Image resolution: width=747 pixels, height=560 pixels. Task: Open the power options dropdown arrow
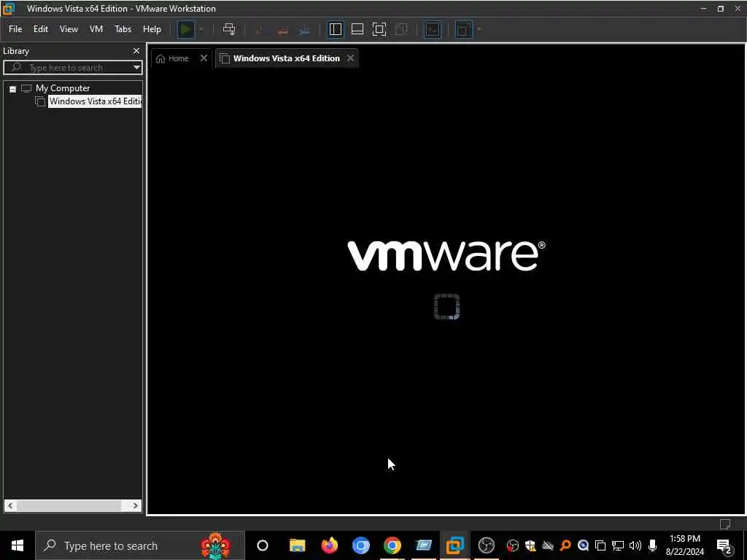click(201, 29)
